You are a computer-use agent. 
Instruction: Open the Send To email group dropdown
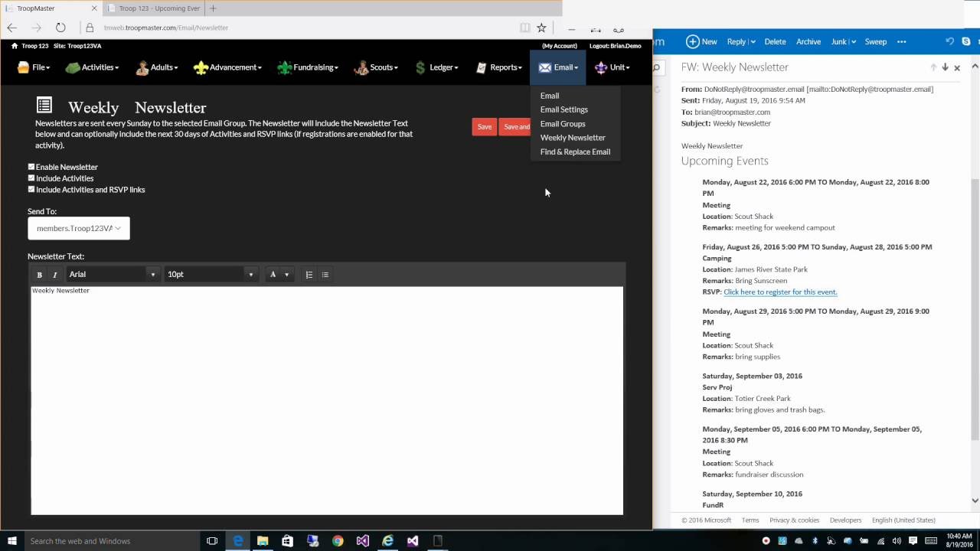click(x=79, y=228)
